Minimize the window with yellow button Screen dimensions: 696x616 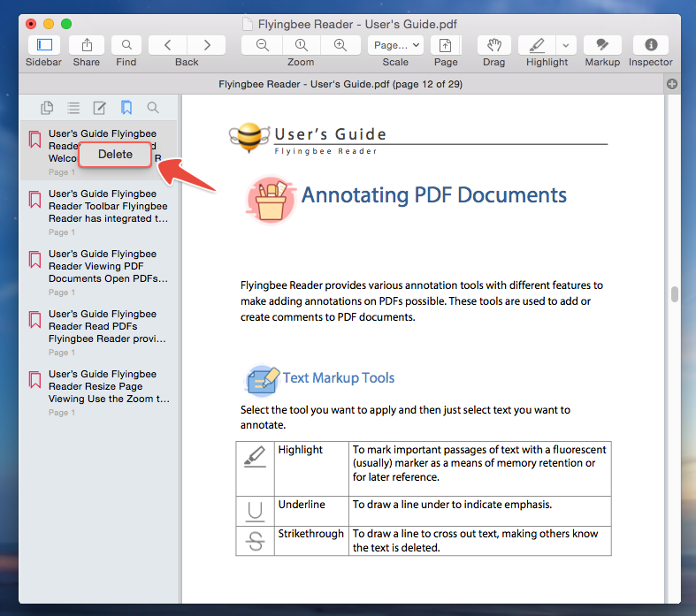(x=49, y=24)
